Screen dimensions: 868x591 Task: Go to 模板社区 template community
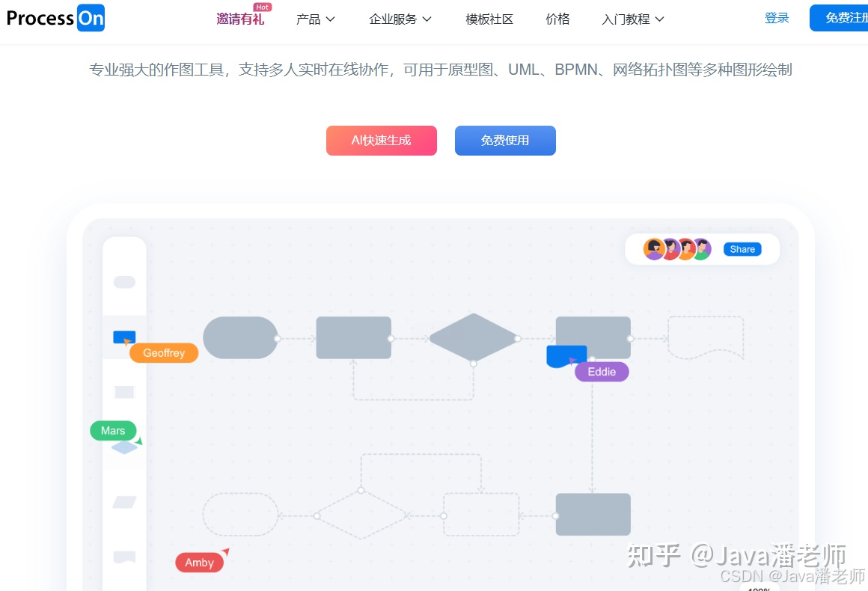click(x=489, y=19)
